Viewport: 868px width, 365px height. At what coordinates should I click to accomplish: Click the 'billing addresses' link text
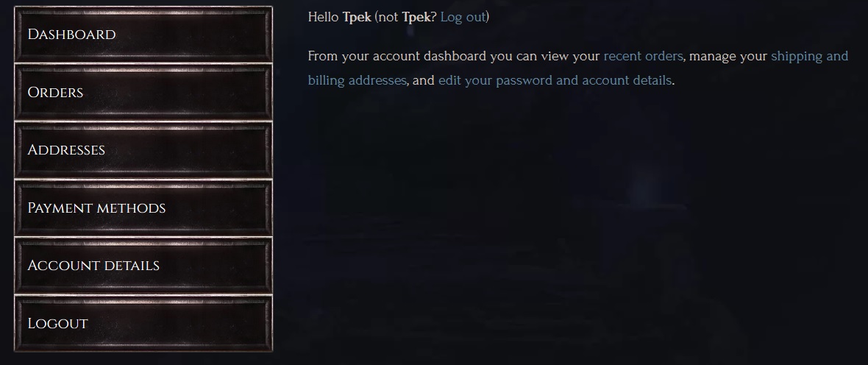pyautogui.click(x=357, y=80)
